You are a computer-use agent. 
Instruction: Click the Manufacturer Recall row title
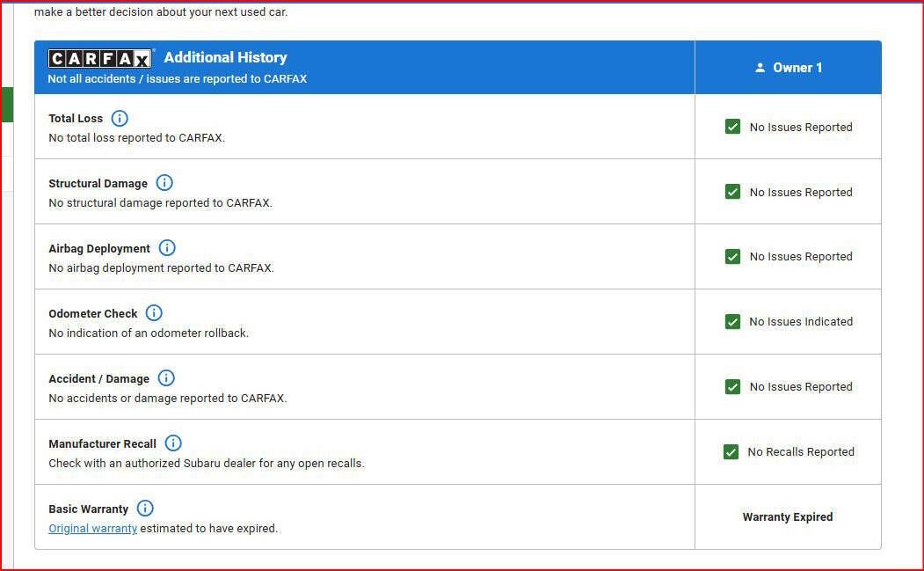click(x=102, y=443)
